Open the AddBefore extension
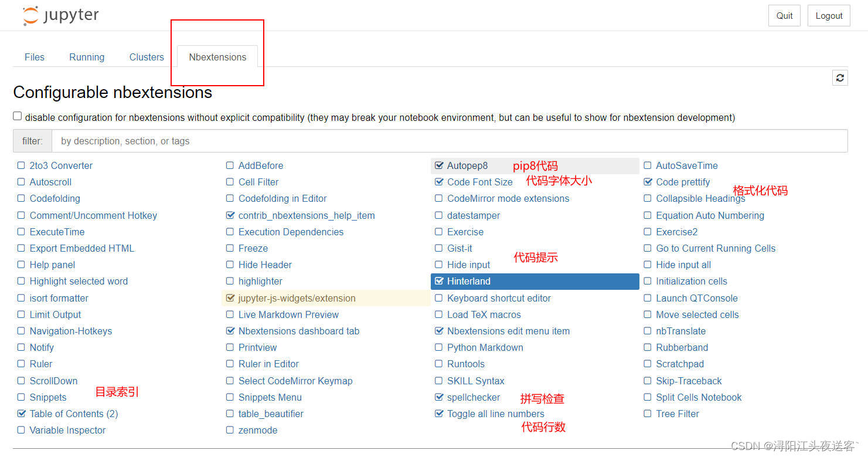Screen dimensions: 868x457 (x=261, y=165)
